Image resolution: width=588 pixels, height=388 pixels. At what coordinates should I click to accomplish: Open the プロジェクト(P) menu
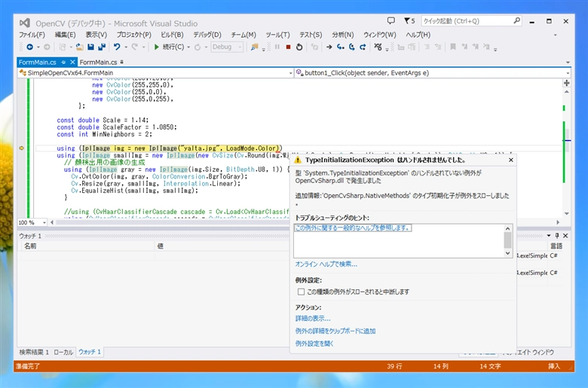(x=134, y=35)
